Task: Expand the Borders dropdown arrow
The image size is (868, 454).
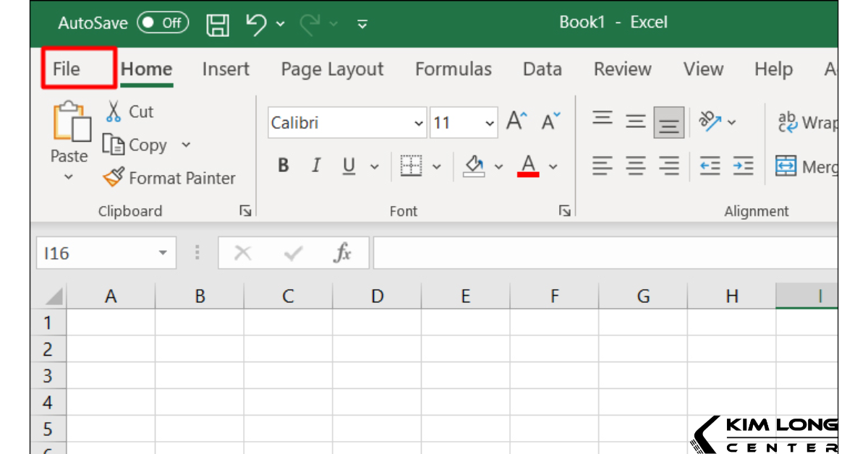Action: (x=437, y=166)
